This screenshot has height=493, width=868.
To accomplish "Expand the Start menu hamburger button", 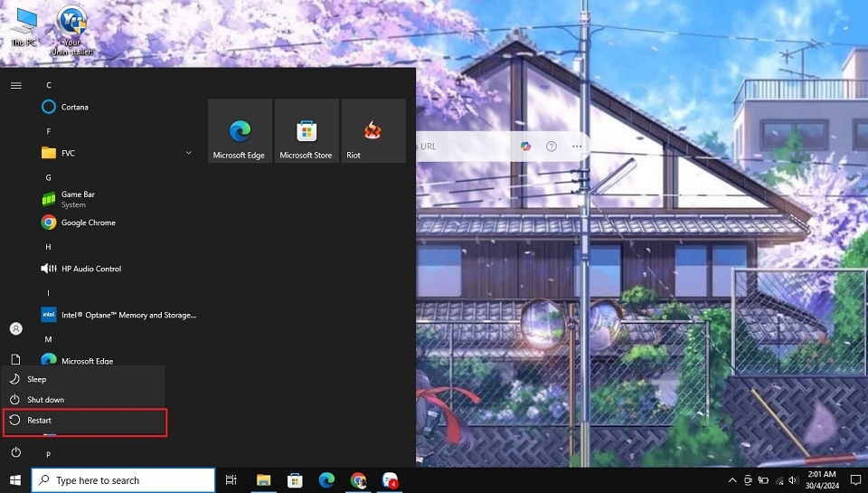I will click(16, 85).
